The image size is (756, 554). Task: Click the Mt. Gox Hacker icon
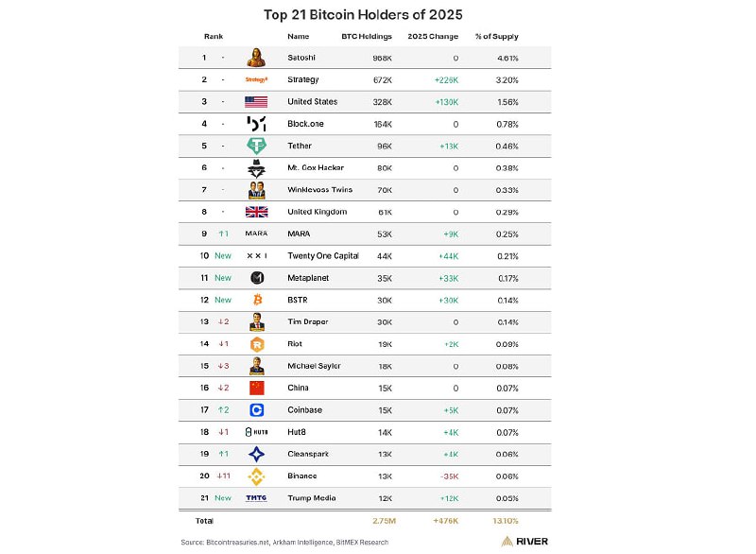click(x=256, y=168)
